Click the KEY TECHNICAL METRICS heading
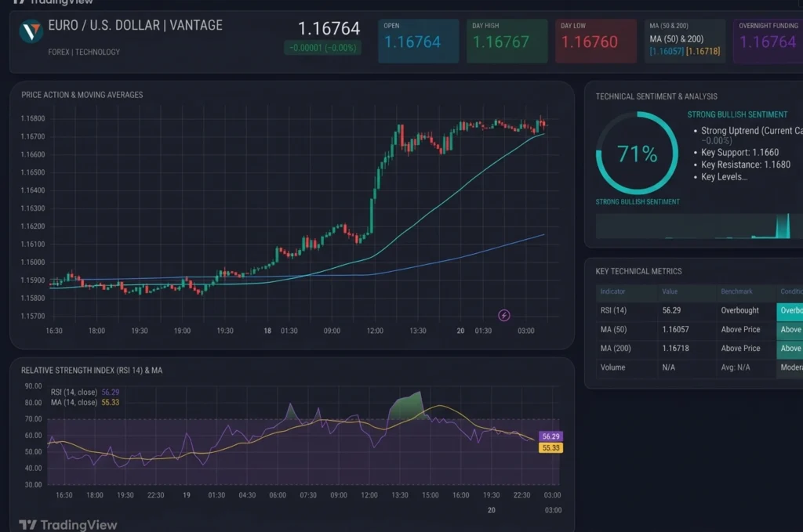Viewport: 803px width, 532px height. (x=638, y=271)
